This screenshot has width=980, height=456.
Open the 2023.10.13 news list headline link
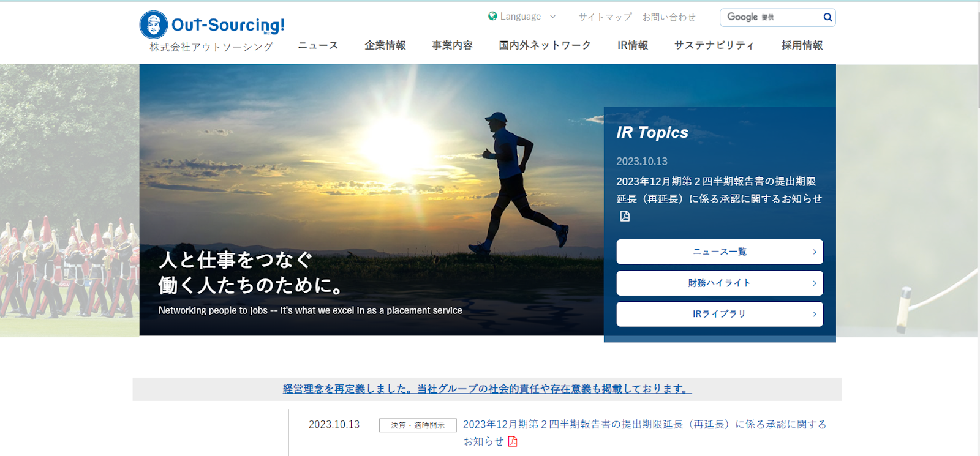644,433
